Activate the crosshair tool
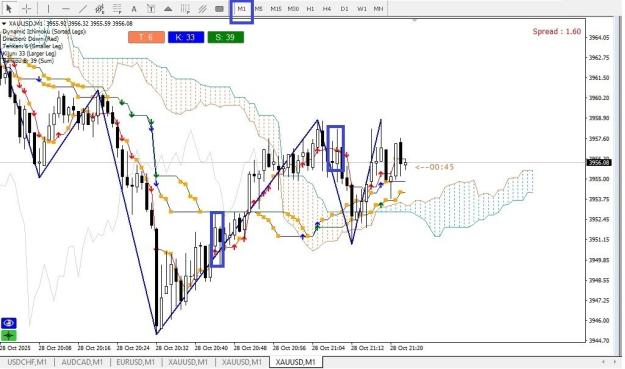This screenshot has height=369, width=625. pyautogui.click(x=27, y=8)
